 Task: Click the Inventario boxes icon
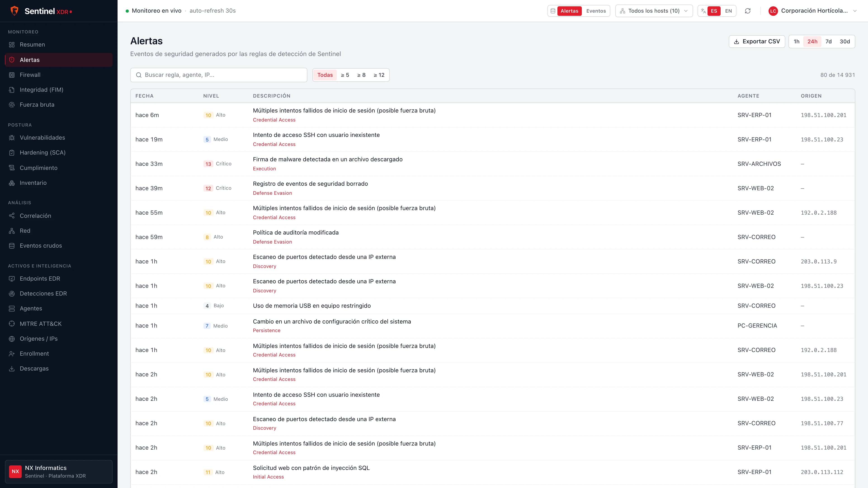(12, 183)
